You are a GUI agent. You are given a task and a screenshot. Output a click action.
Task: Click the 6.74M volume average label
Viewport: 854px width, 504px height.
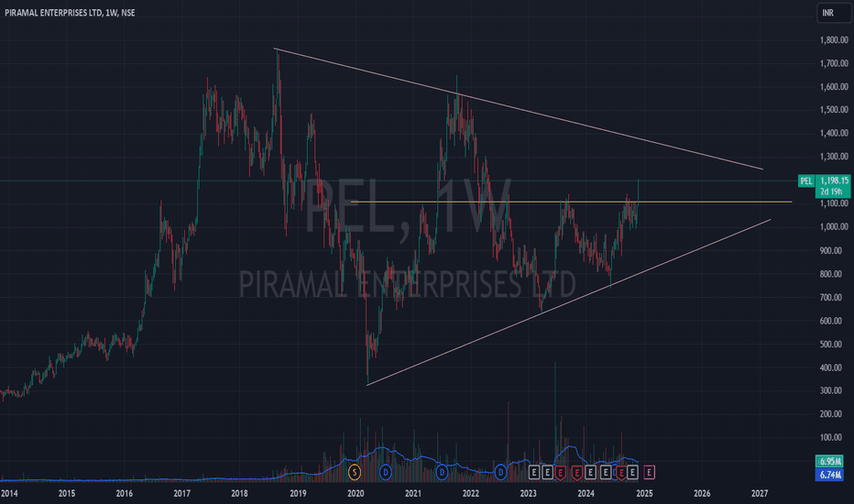click(x=829, y=475)
